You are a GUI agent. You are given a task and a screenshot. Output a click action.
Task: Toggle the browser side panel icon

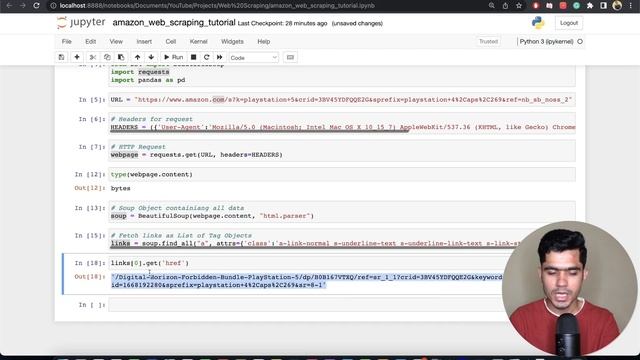(x=603, y=6)
